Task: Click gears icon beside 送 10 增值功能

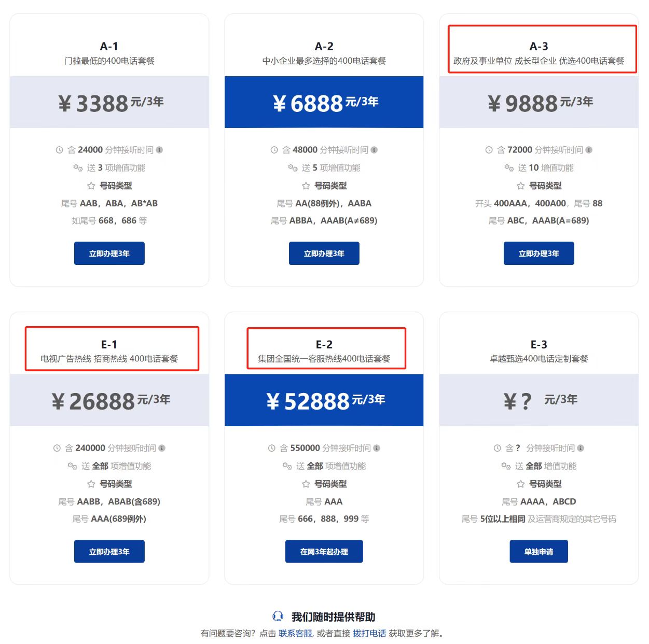Action: point(509,168)
